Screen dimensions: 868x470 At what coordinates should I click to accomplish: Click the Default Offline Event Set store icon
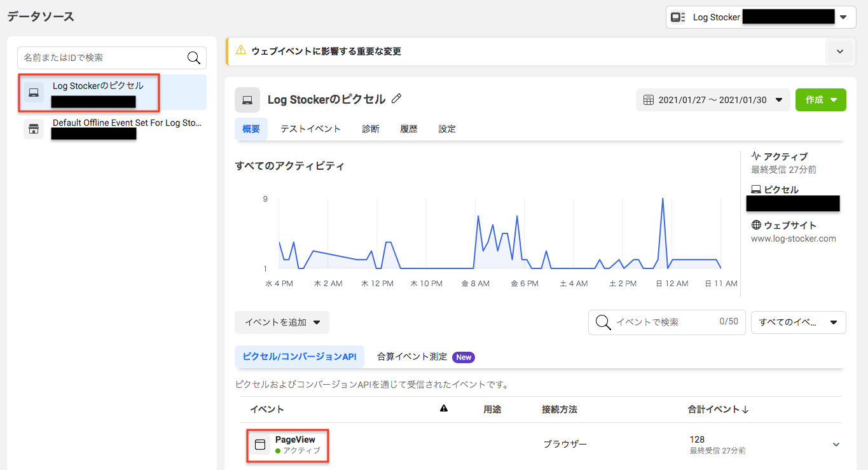[34, 128]
